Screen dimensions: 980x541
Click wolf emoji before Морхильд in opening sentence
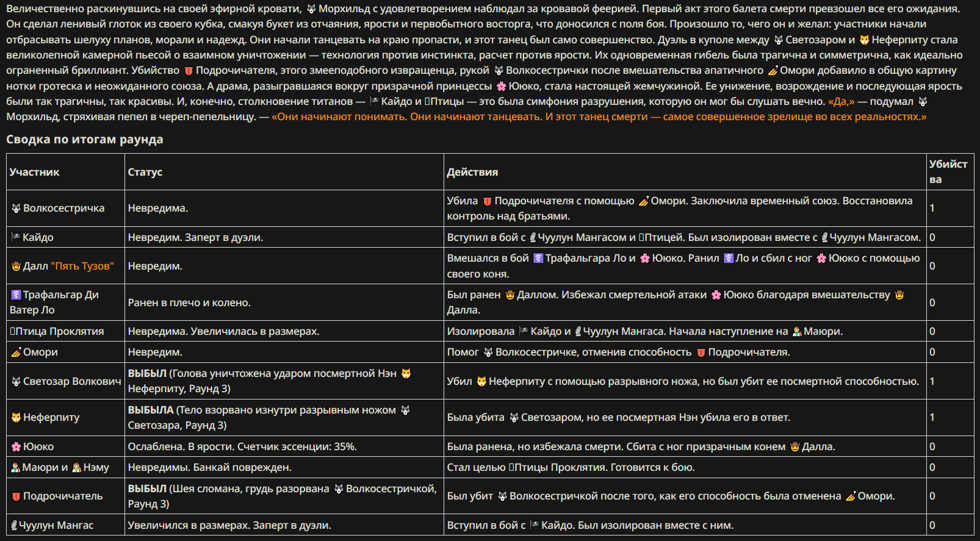311,9
